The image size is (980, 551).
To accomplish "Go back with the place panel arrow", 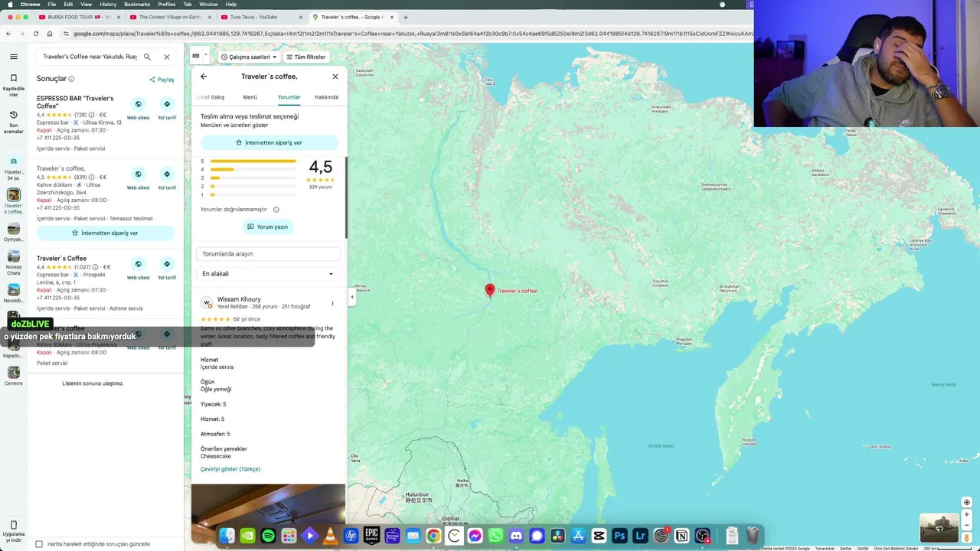I will pyautogui.click(x=204, y=77).
